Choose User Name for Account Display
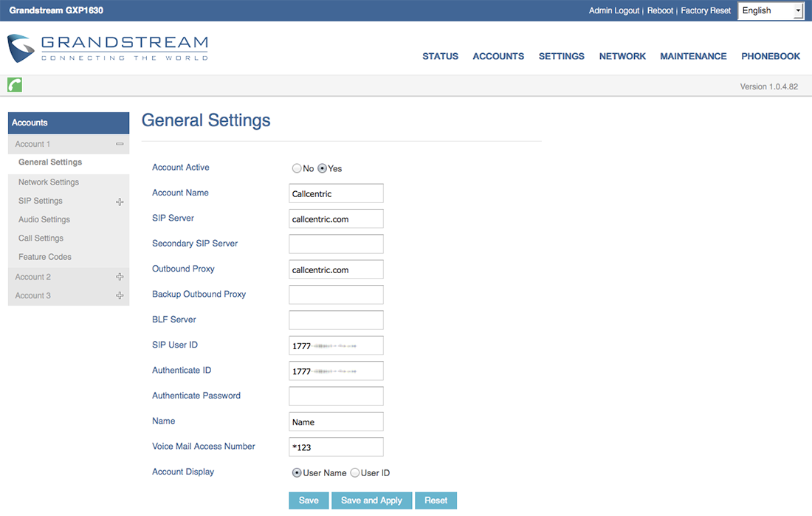 [297, 472]
